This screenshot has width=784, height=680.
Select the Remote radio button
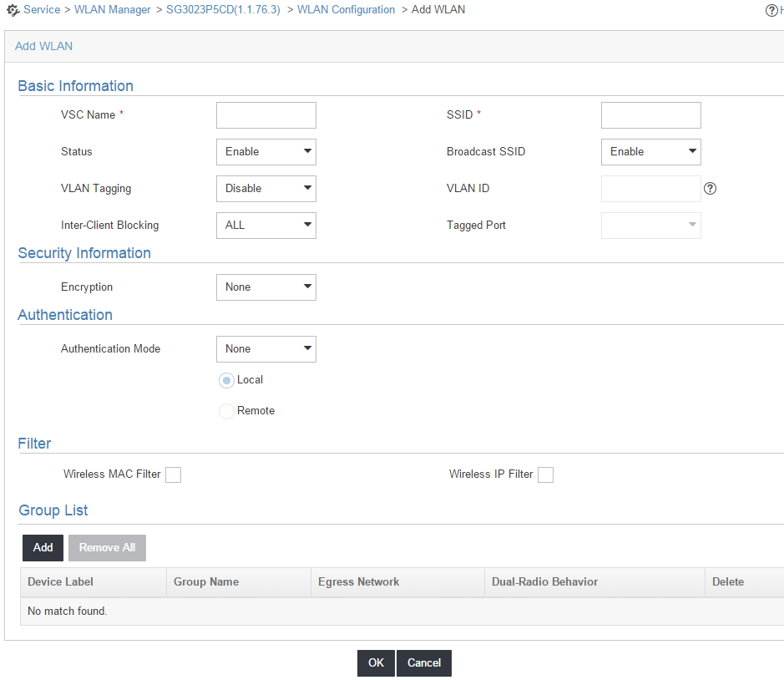(226, 411)
